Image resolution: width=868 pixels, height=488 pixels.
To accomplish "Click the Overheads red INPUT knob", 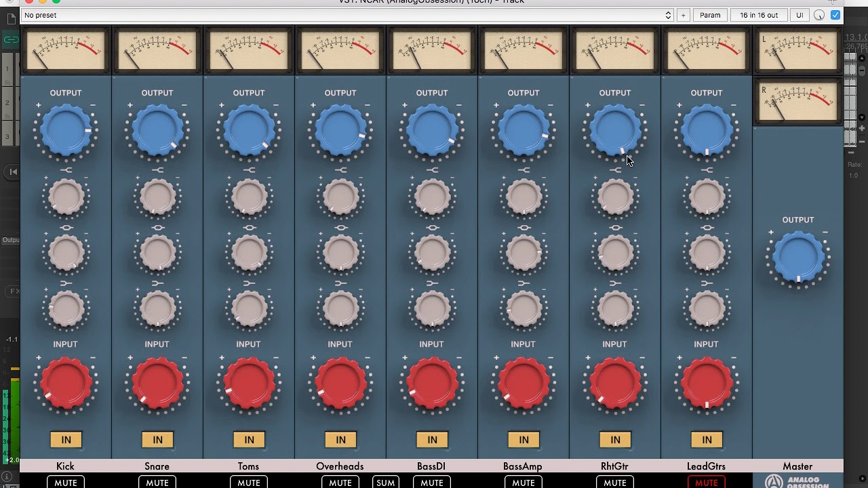I will pyautogui.click(x=340, y=384).
